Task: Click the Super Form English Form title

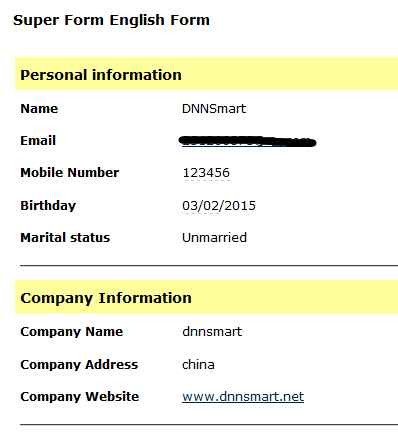Action: [x=111, y=20]
